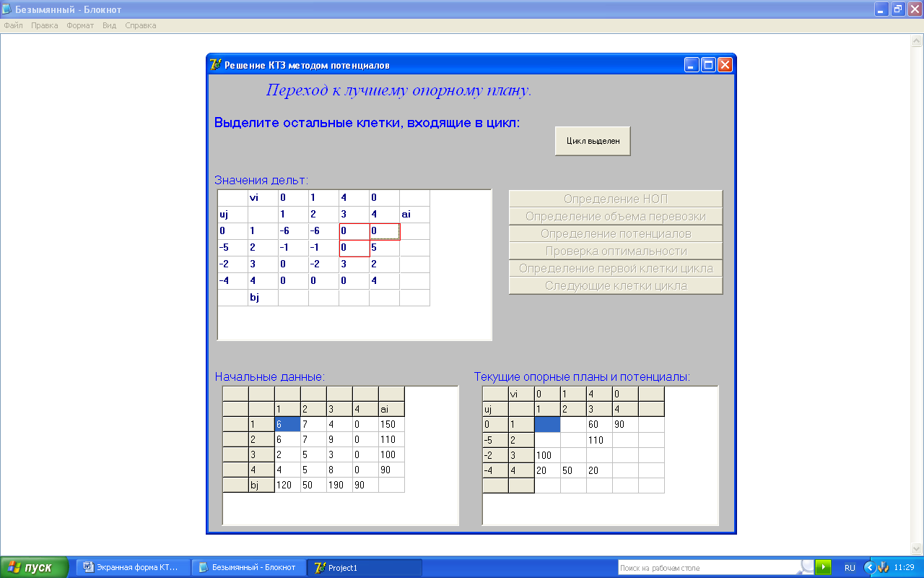Screen dimensions: 924x578
Task: Open the Вид menu in Notepad
Action: (109, 25)
